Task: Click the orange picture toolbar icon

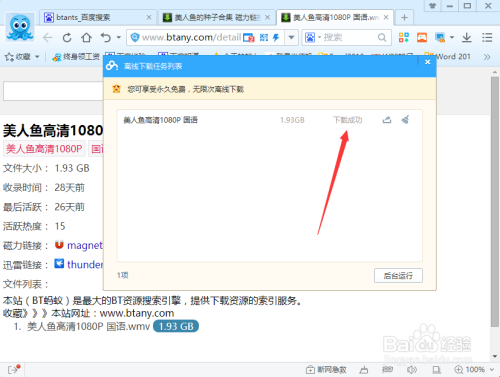Action: click(422, 37)
